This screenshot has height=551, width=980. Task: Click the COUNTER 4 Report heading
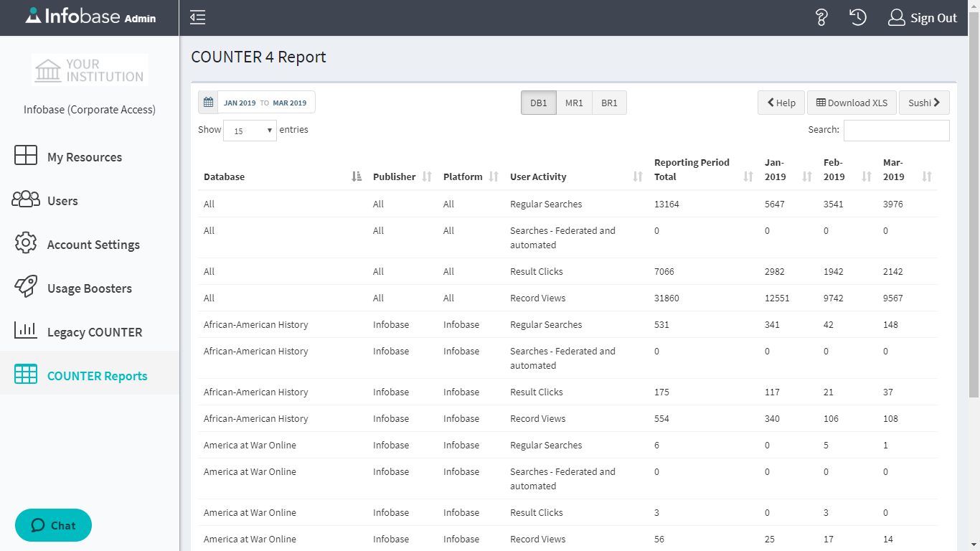(258, 57)
